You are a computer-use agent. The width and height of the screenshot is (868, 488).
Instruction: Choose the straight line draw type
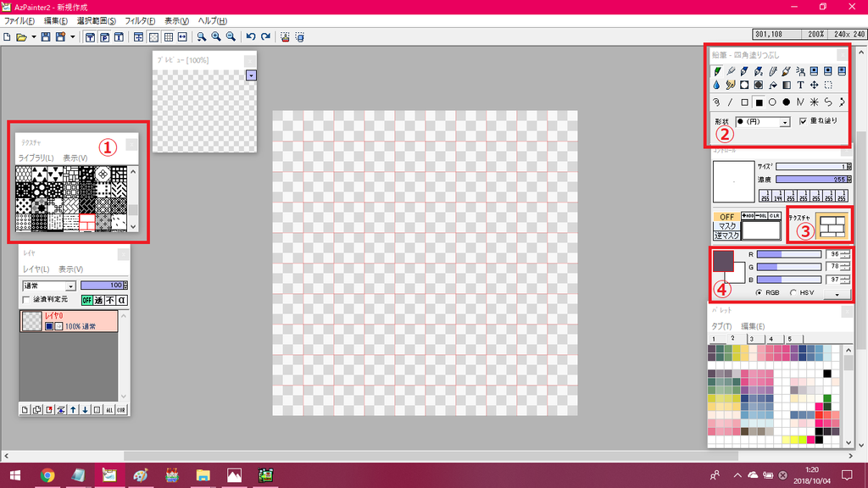(x=730, y=103)
